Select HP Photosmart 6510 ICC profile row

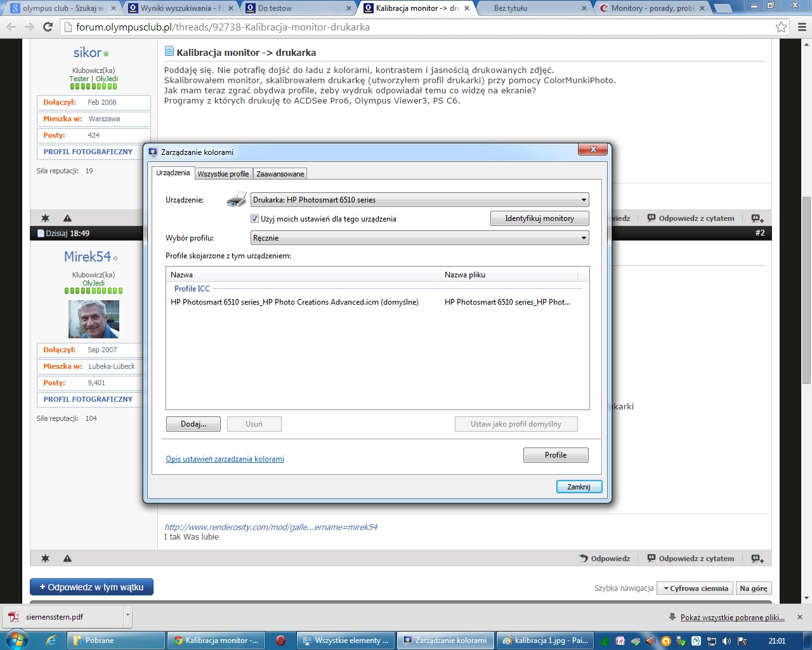click(x=294, y=302)
